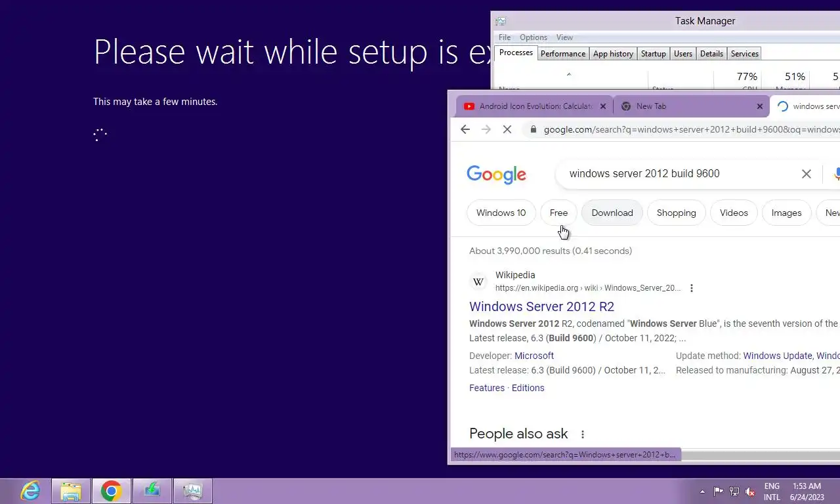The width and height of the screenshot is (840, 504).
Task: Click the Google logo
Action: pos(496,175)
